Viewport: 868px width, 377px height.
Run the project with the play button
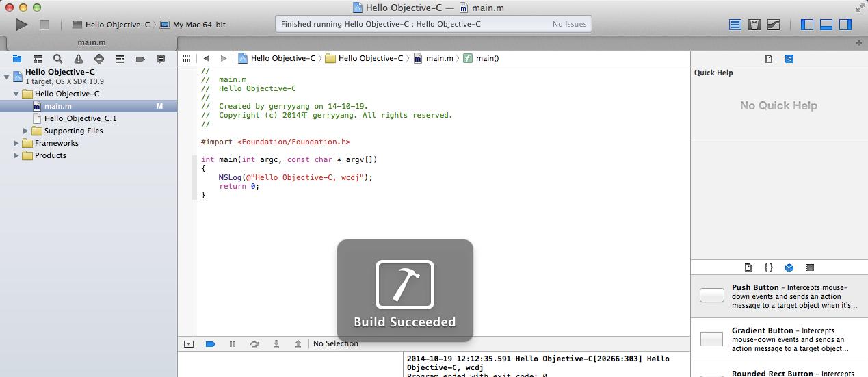tap(22, 25)
